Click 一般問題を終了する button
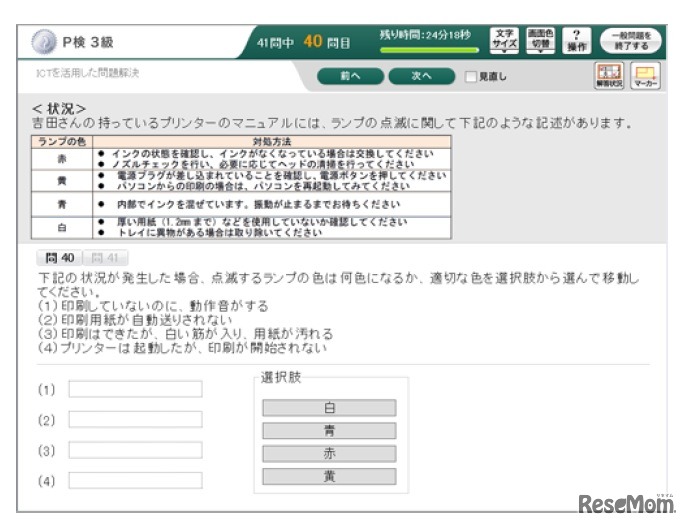 [x=631, y=40]
